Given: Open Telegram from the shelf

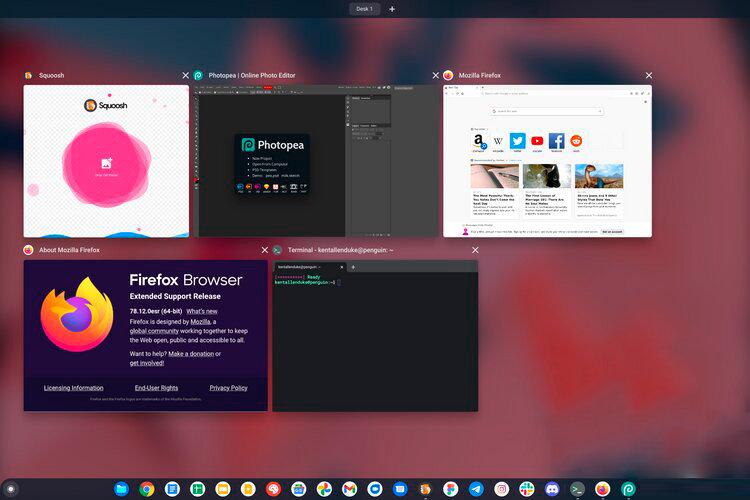Looking at the screenshot, I should click(476, 489).
